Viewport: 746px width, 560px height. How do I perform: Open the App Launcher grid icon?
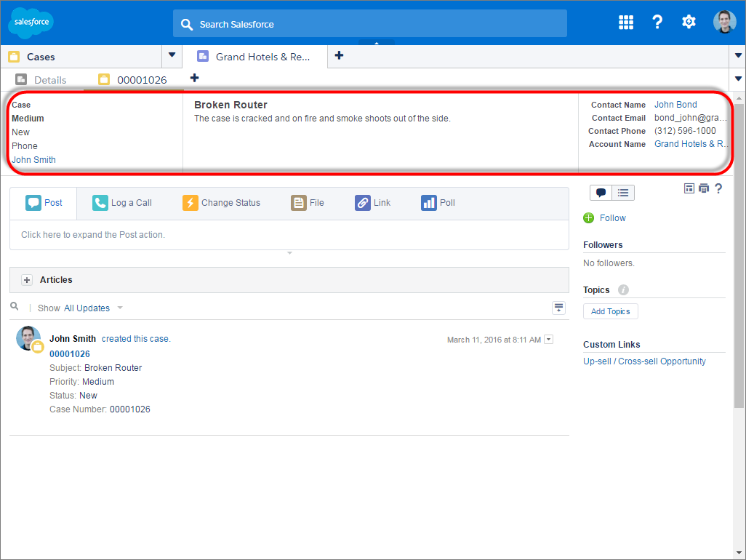625,22
